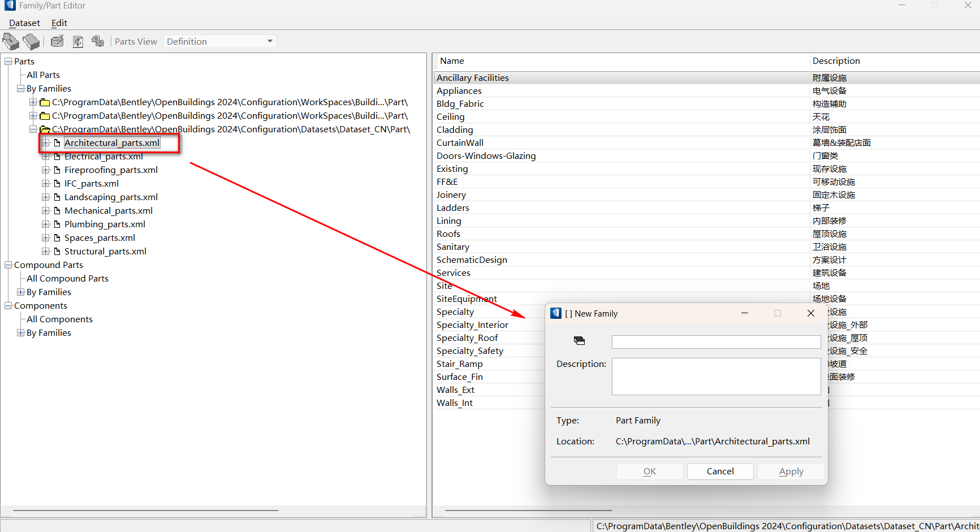This screenshot has height=532, width=980.
Task: Close the New Family dialog
Action: [811, 313]
